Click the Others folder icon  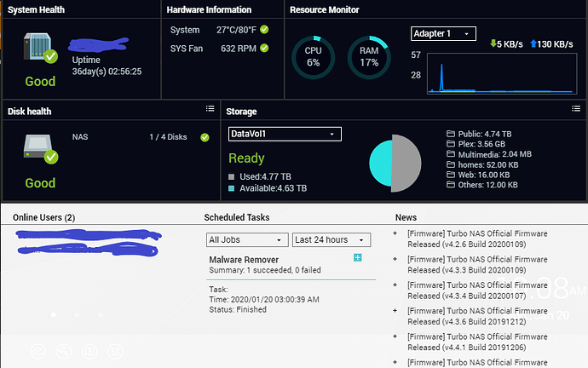pyautogui.click(x=451, y=185)
